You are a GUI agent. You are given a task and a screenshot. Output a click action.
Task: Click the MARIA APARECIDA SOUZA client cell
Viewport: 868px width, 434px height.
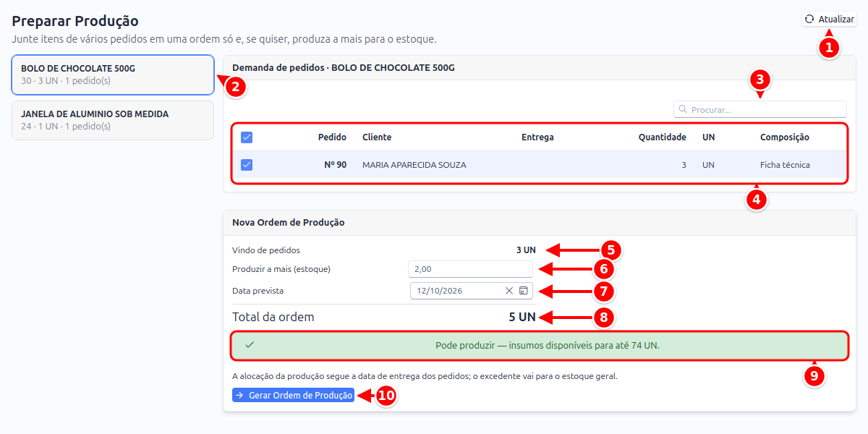pyautogui.click(x=414, y=165)
